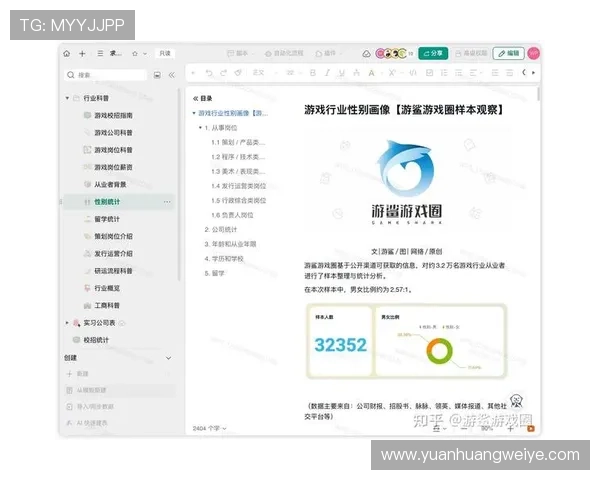Open 从业者背景 in sidebar
The width and height of the screenshot is (600, 480).
click(110, 184)
